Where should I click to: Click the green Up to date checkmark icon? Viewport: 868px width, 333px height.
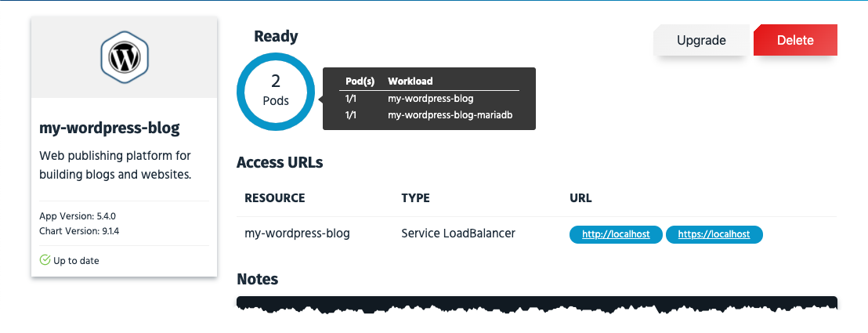pos(45,260)
